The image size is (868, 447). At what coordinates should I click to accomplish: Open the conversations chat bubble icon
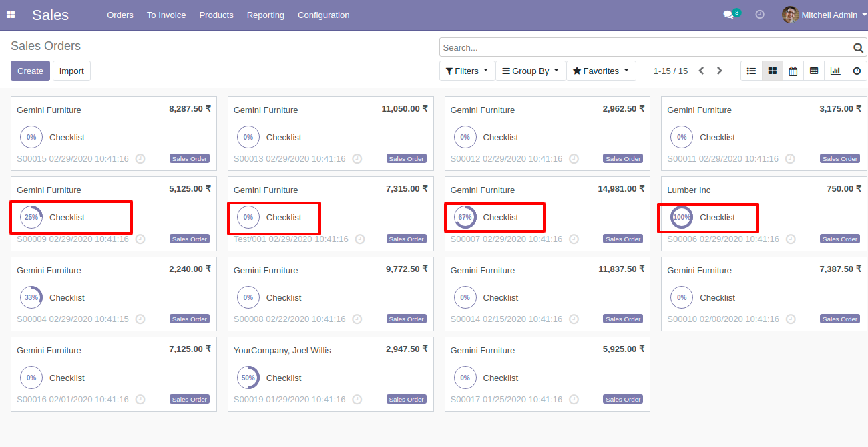point(728,15)
